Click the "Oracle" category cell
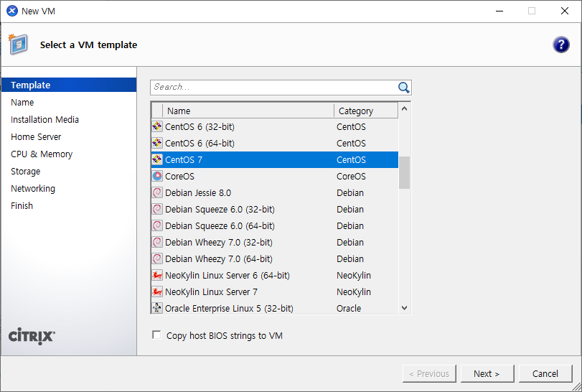This screenshot has height=392, width=582. [x=349, y=308]
